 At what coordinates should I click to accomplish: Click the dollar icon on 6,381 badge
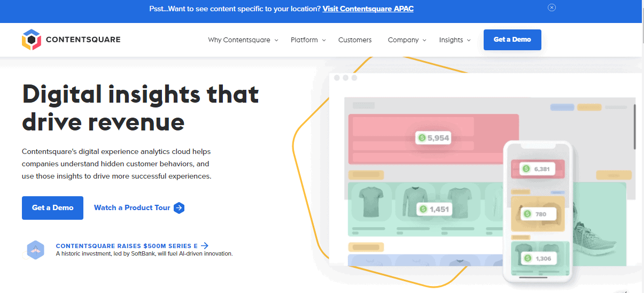[x=526, y=169]
